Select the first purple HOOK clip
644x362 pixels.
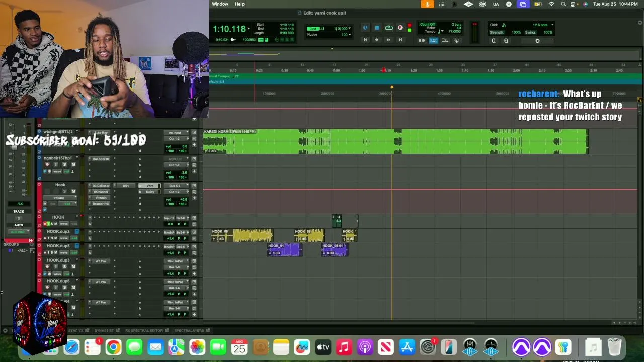[x=285, y=250]
